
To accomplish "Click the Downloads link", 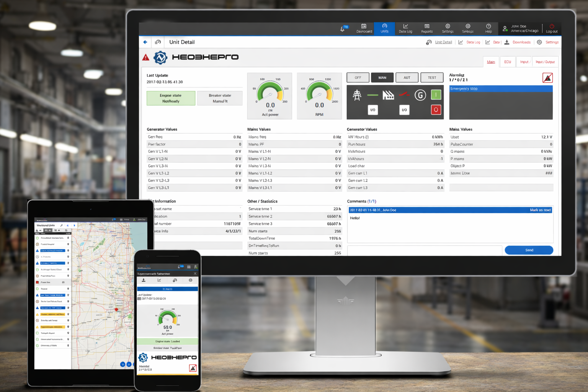I will point(521,42).
